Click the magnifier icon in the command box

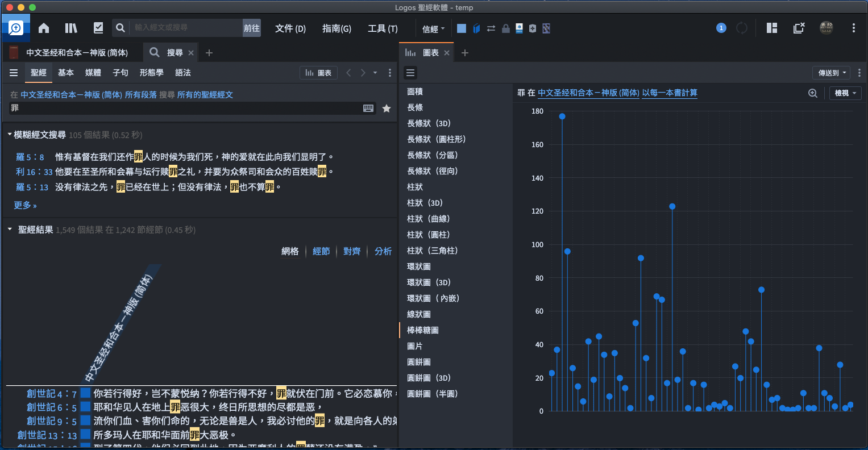click(120, 28)
